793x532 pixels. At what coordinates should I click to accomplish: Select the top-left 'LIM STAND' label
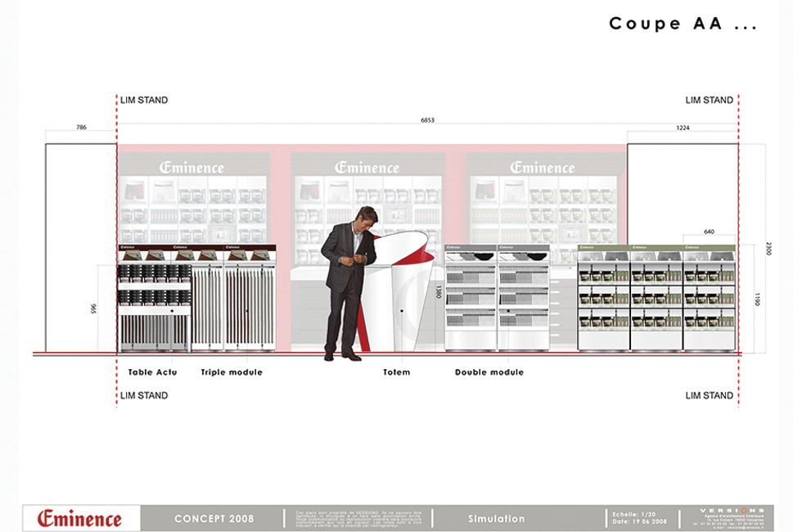point(144,100)
